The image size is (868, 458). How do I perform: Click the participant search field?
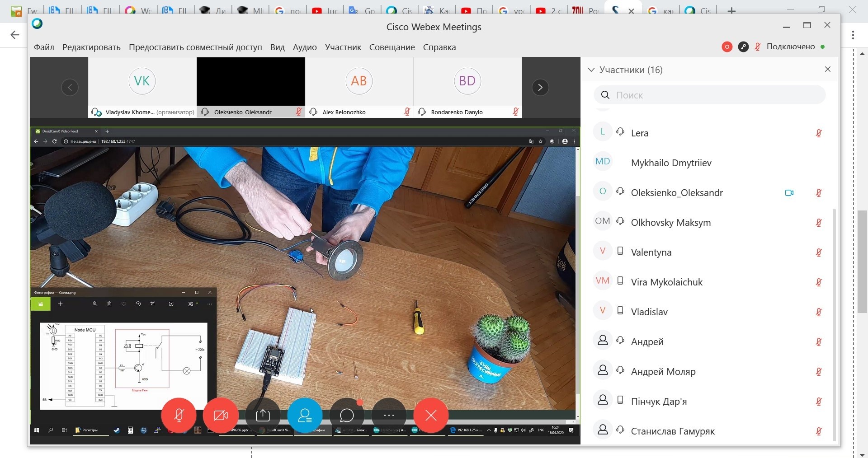click(x=709, y=95)
